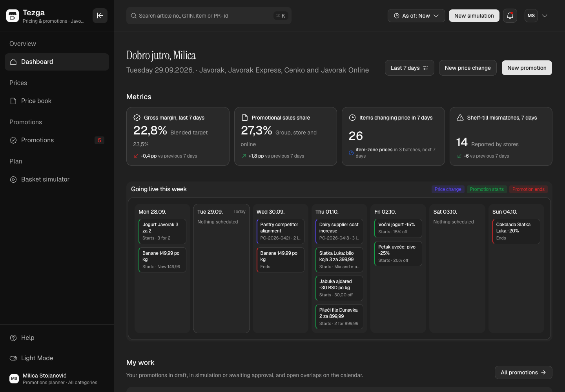Click the Price book document icon

13,101
